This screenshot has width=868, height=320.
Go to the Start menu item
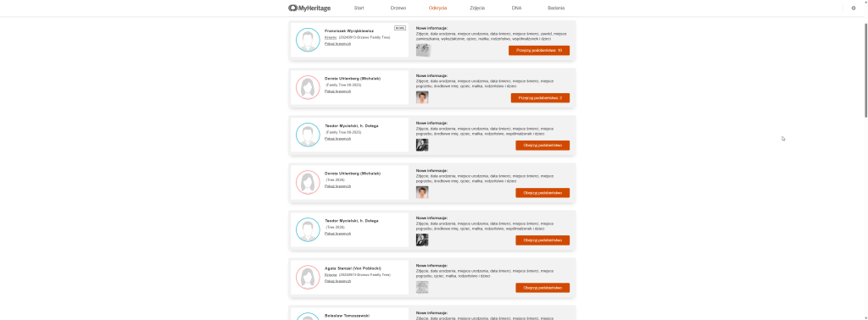pyautogui.click(x=359, y=8)
